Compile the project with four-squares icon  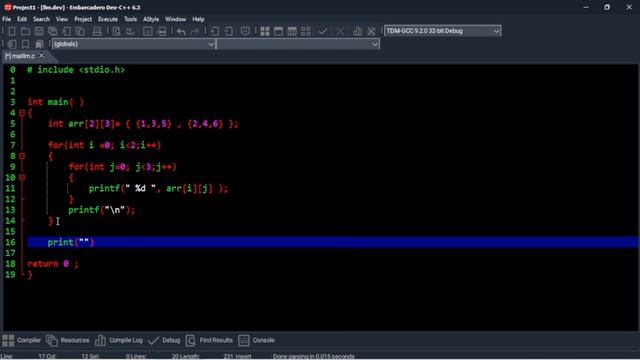coord(265,31)
